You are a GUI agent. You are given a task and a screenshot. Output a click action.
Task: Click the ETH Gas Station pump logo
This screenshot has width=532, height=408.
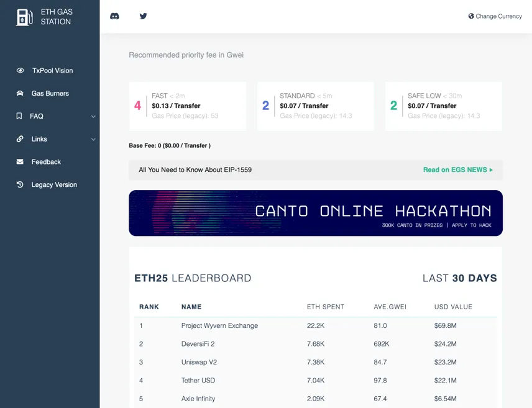coord(24,17)
